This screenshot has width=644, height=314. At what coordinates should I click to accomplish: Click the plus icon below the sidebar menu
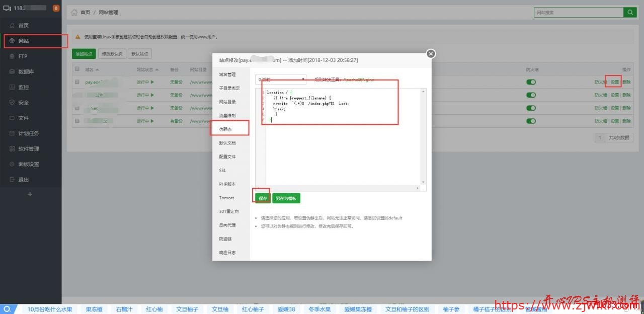pyautogui.click(x=30, y=194)
